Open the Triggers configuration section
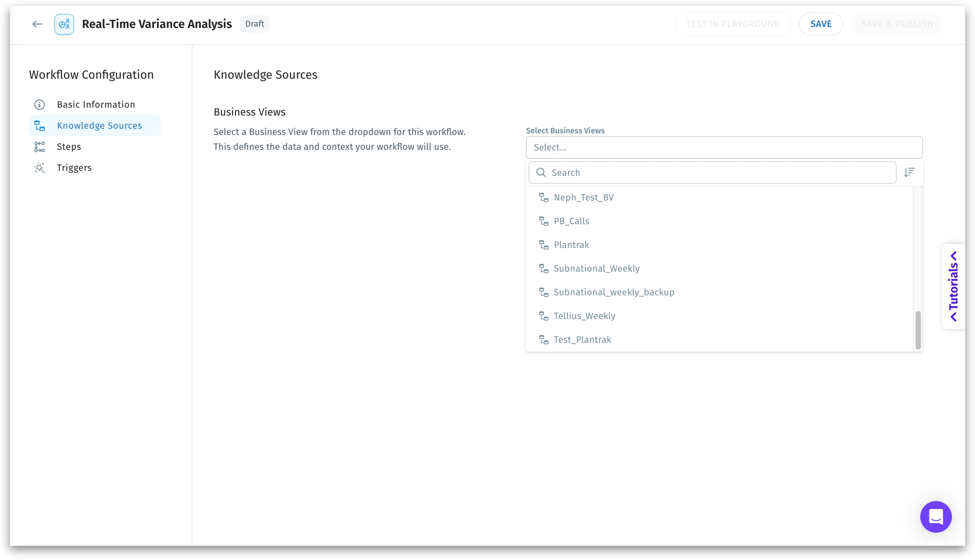 tap(74, 168)
